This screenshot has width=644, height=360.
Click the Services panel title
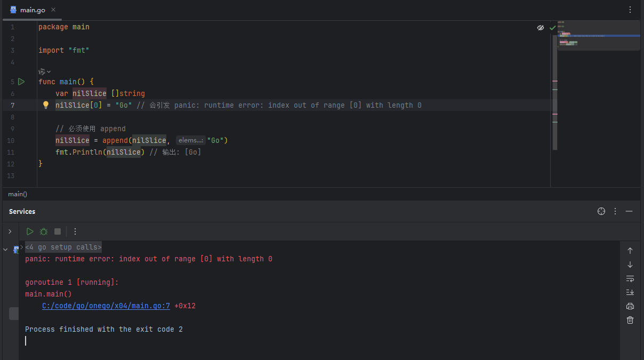(x=22, y=212)
